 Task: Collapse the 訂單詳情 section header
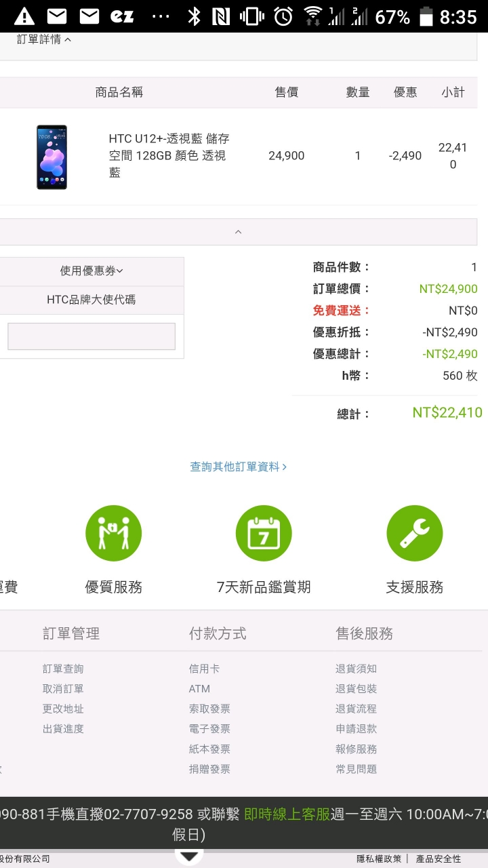point(45,39)
